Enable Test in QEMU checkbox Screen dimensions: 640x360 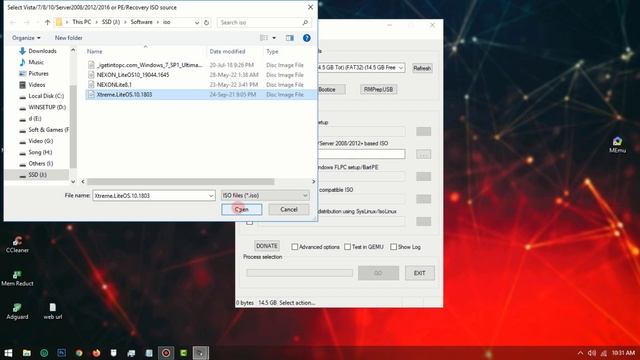pos(347,247)
